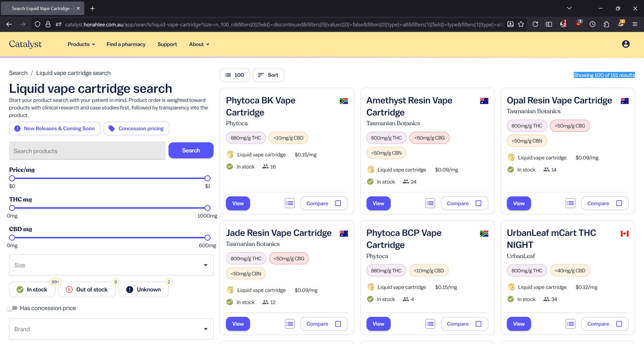Image resolution: width=644 pixels, height=344 pixels.
Task: Open the user account profile icon
Action: 626,44
